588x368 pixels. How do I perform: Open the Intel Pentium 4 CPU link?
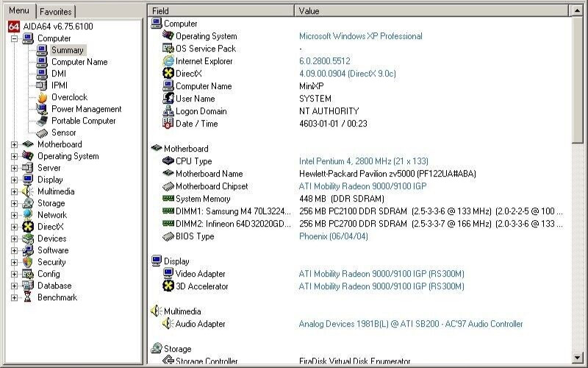click(363, 161)
